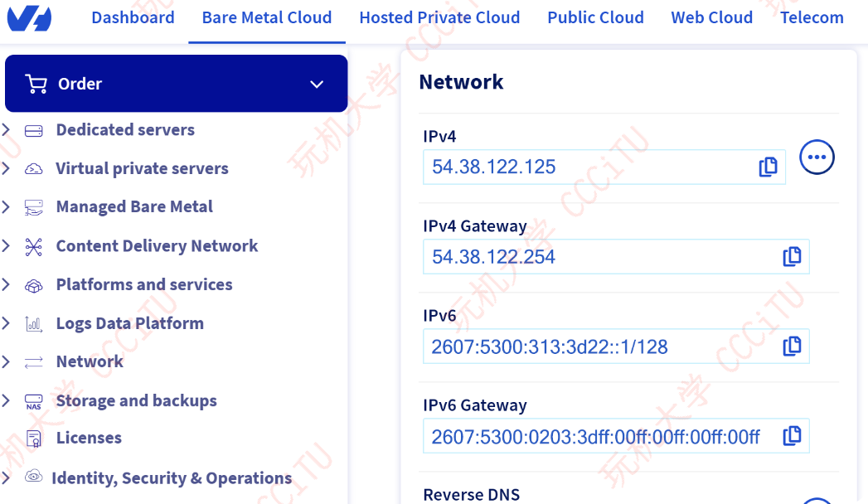Open the IPv4 options ellipsis menu
The width and height of the screenshot is (868, 504).
pos(817,157)
